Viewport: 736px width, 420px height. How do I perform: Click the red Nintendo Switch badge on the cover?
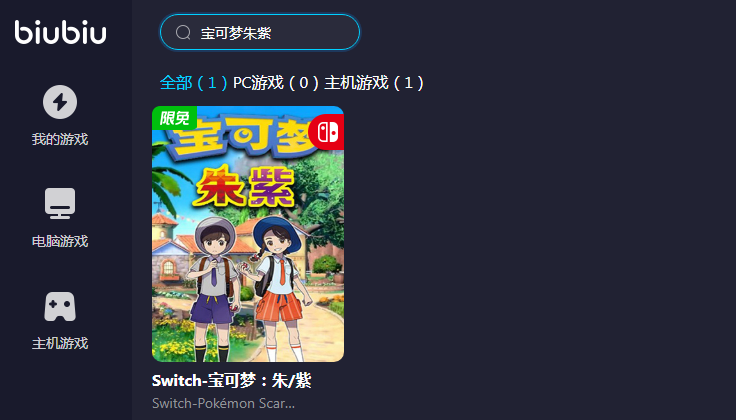click(x=327, y=132)
